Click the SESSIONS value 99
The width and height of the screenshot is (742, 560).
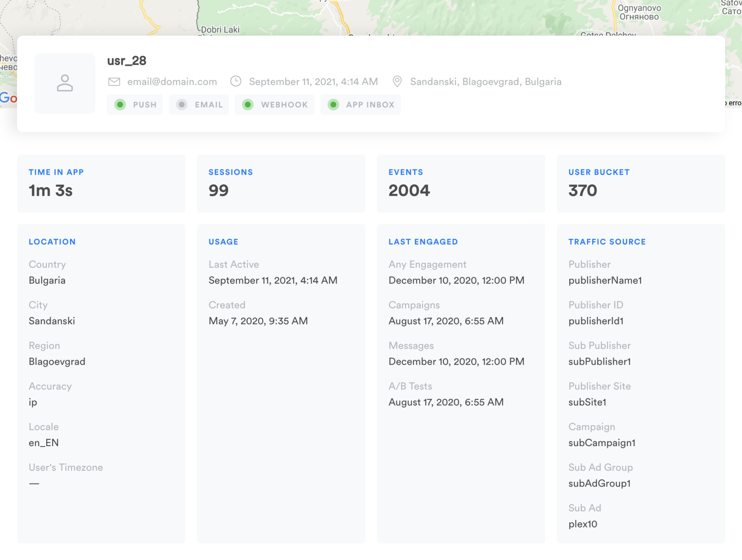[219, 190]
